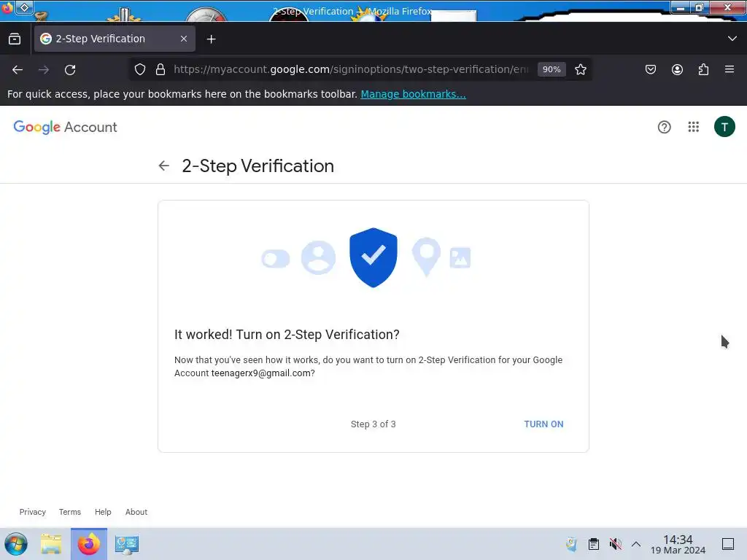This screenshot has width=747, height=560.
Task: Click the 'It worked! Turn on 2-Step Verification?' heading
Action: (287, 335)
